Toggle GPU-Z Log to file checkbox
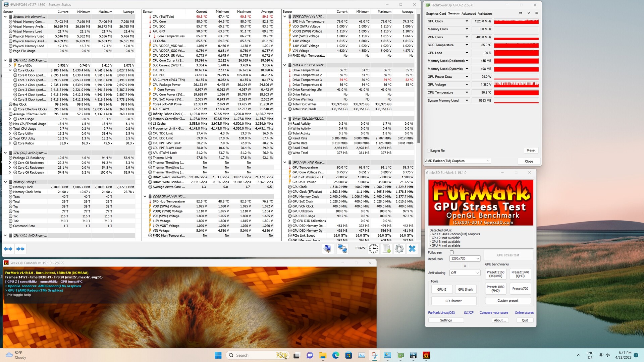The width and height of the screenshot is (644, 362). [429, 150]
